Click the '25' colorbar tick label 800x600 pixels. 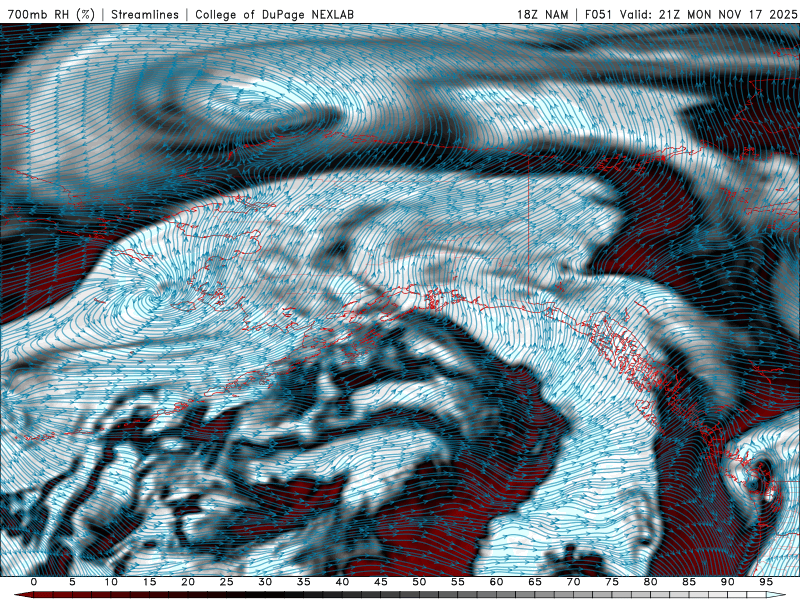(x=227, y=582)
